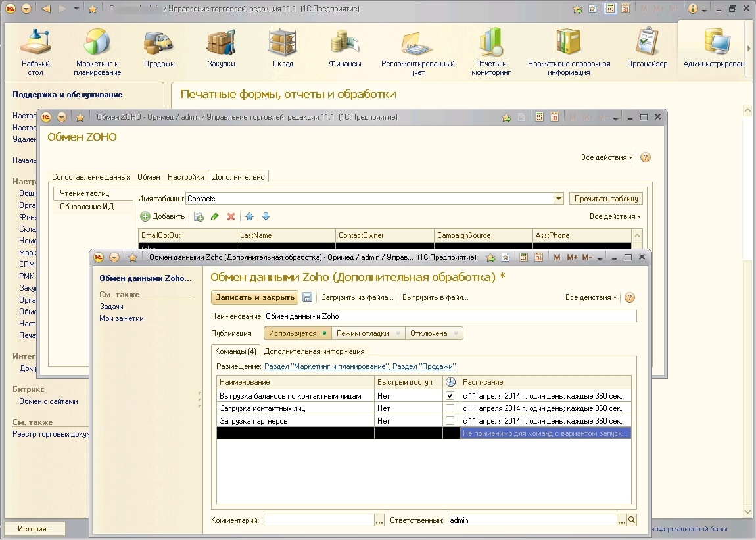Open the Органайзер section
The width and height of the screenshot is (756, 540).
click(647, 48)
